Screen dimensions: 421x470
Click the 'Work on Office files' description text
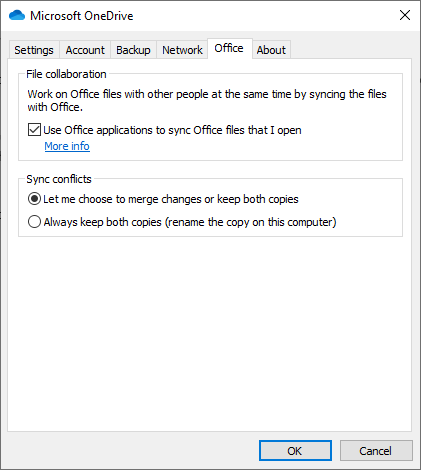pyautogui.click(x=207, y=100)
